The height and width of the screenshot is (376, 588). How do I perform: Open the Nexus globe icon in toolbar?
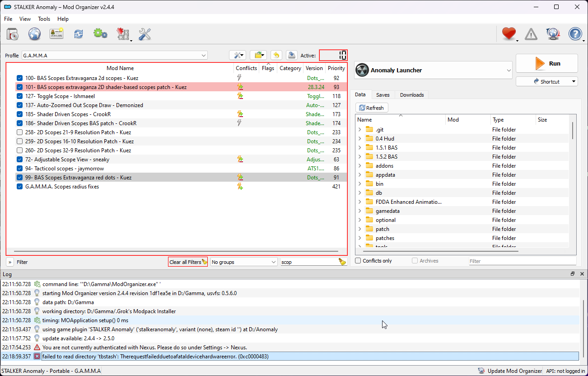coord(34,34)
